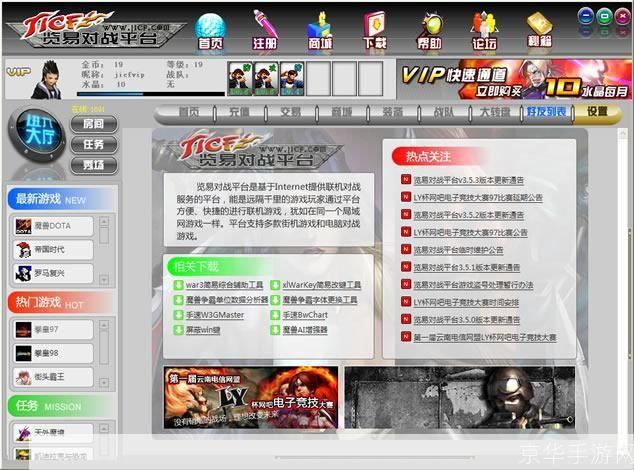This screenshot has width=634, height=470.
Task: Open the 首页 globe icon
Action: pyautogui.click(x=210, y=32)
